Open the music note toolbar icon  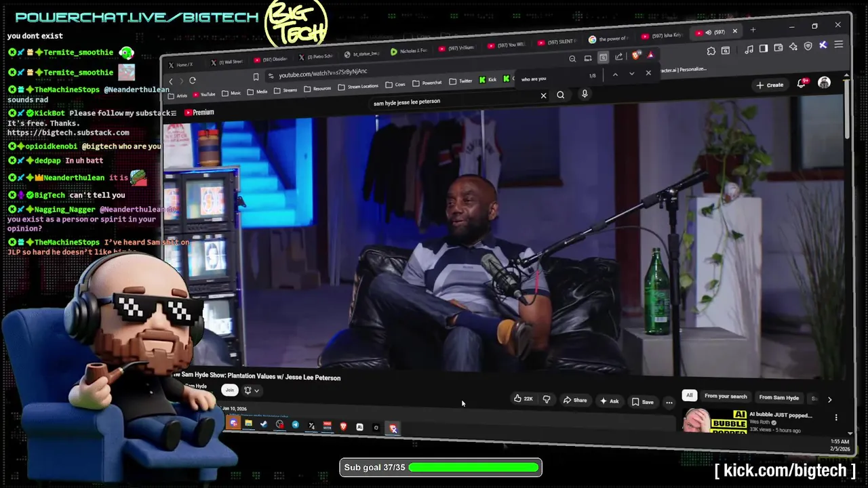click(749, 49)
